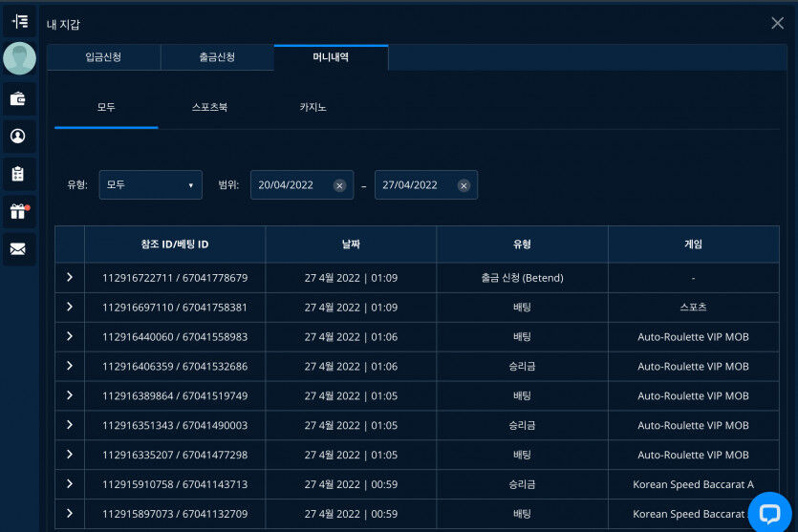Click the 27 4월 2022 | 01:06 배팅 date
Screen dimensions: 798x532
(x=351, y=337)
